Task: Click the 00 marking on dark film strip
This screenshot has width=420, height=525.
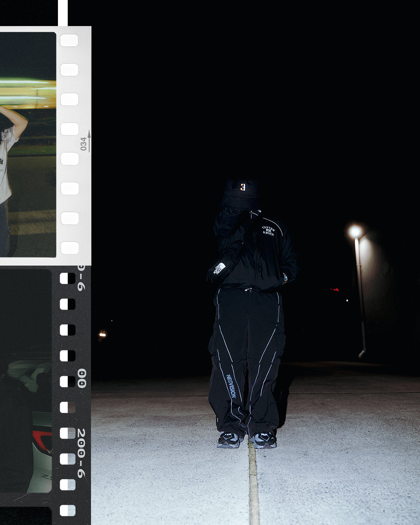Action: click(82, 378)
